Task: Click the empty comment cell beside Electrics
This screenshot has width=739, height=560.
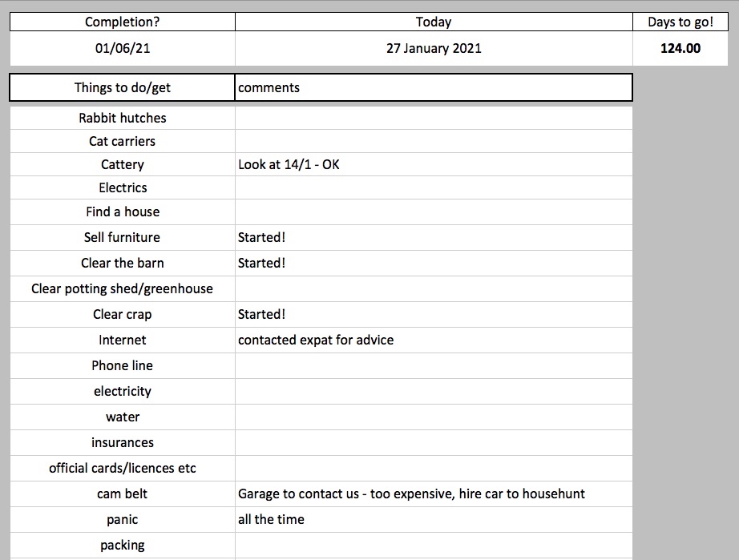Action: pos(433,187)
